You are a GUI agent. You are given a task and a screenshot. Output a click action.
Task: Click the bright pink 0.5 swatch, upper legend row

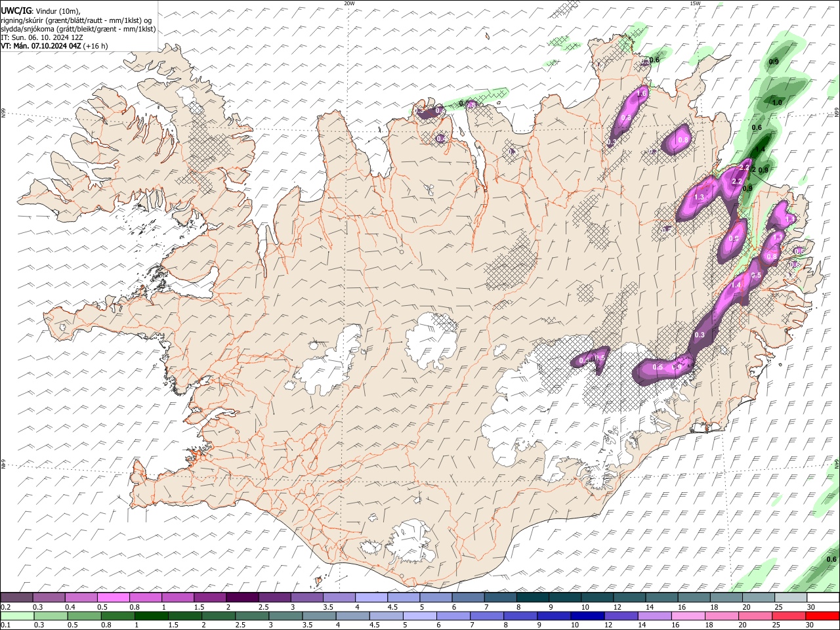click(x=114, y=597)
